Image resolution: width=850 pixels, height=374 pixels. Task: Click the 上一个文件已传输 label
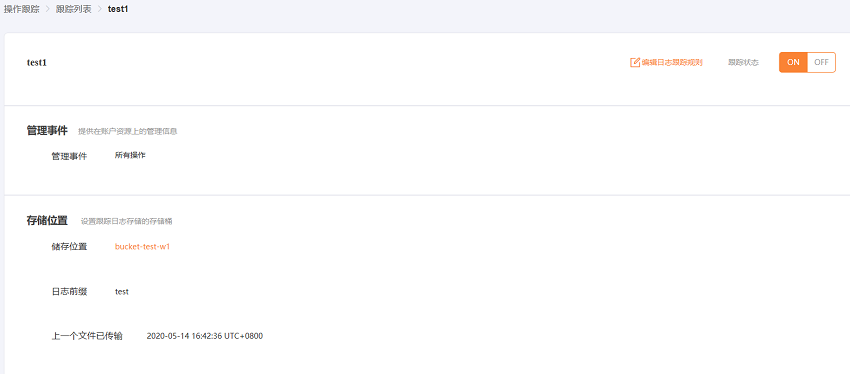pyautogui.click(x=87, y=336)
